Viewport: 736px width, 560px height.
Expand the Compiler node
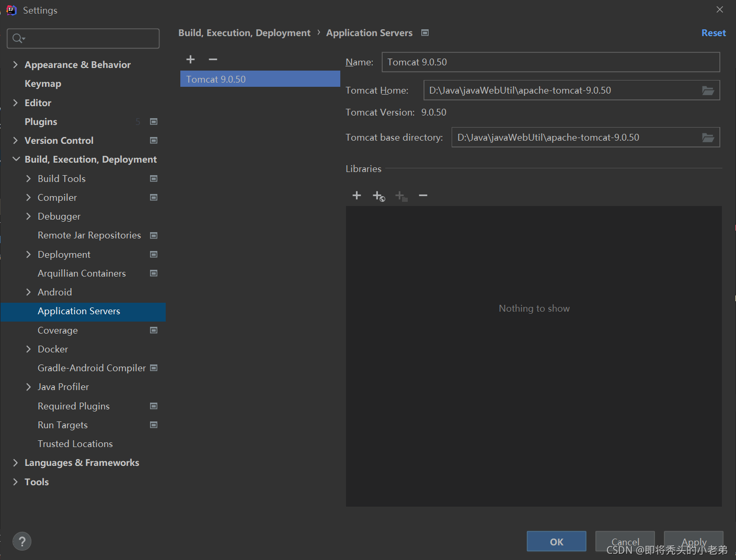[x=28, y=198]
